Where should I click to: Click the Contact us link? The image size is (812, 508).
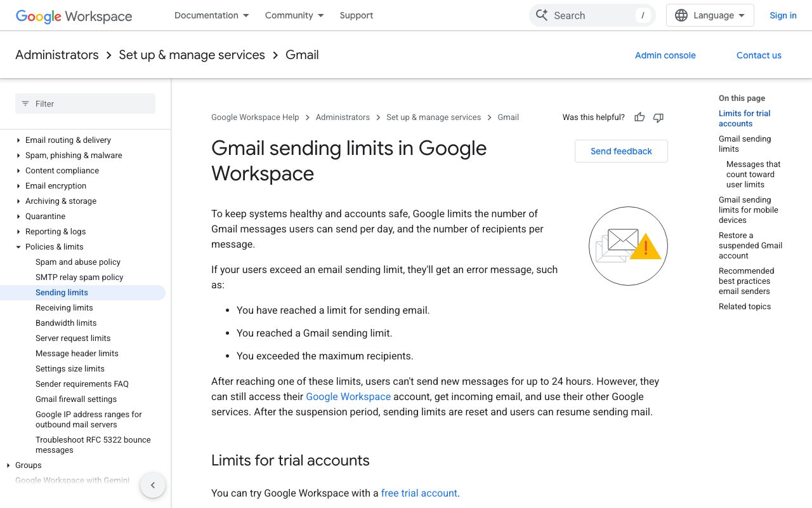759,55
